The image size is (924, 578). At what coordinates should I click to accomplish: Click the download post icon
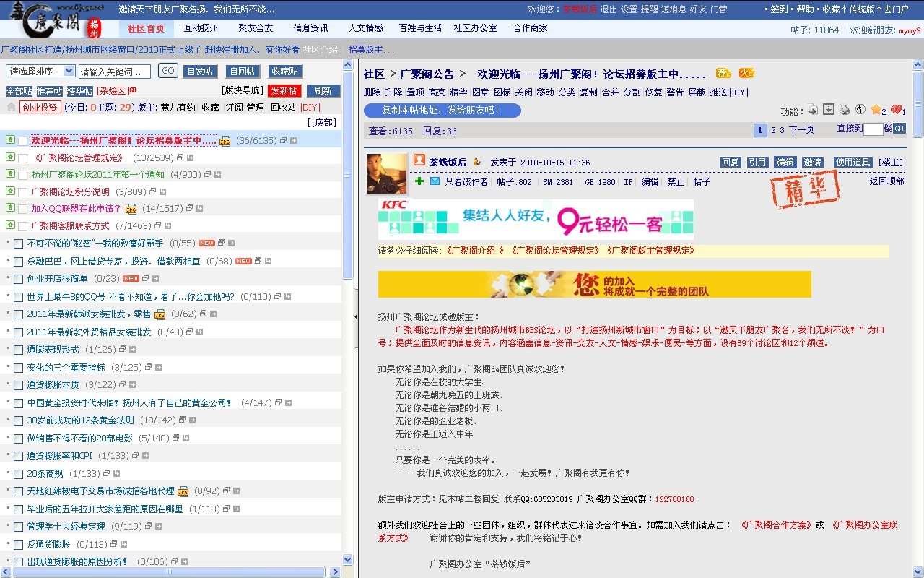[829, 109]
